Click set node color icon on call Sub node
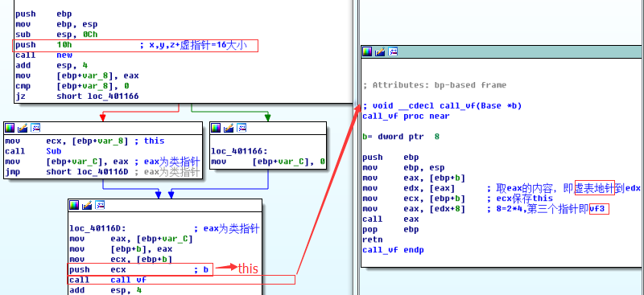 (10, 128)
